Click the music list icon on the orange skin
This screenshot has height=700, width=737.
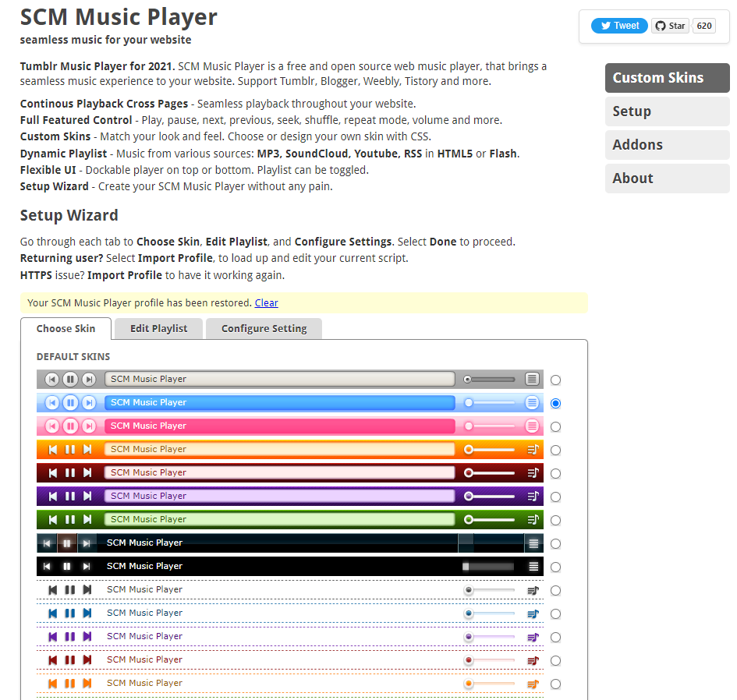[533, 450]
